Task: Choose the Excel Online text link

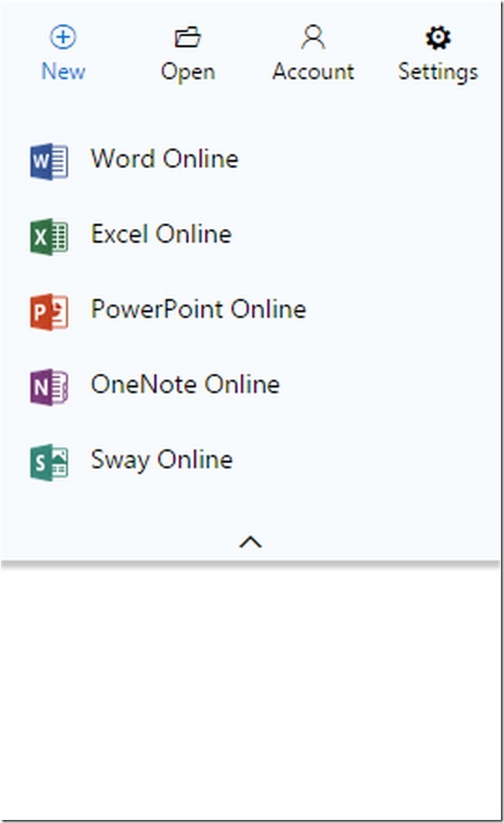Action: 161,233
